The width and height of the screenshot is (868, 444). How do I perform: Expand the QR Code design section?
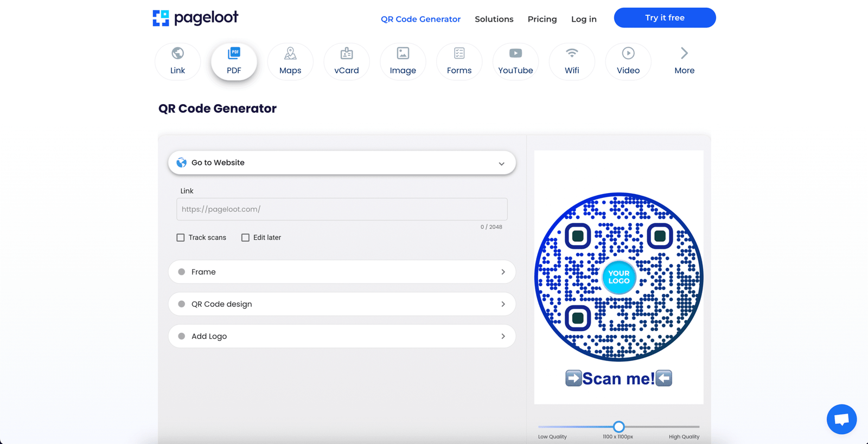(x=342, y=304)
